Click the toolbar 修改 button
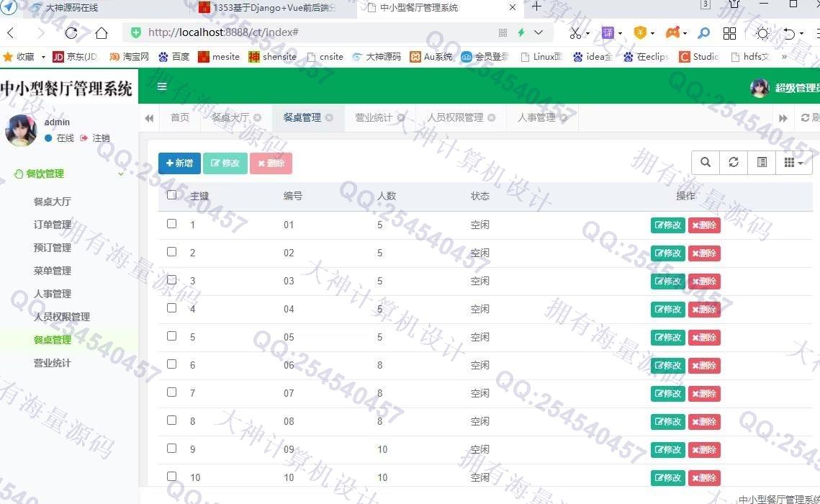Image resolution: width=820 pixels, height=504 pixels. pos(225,163)
